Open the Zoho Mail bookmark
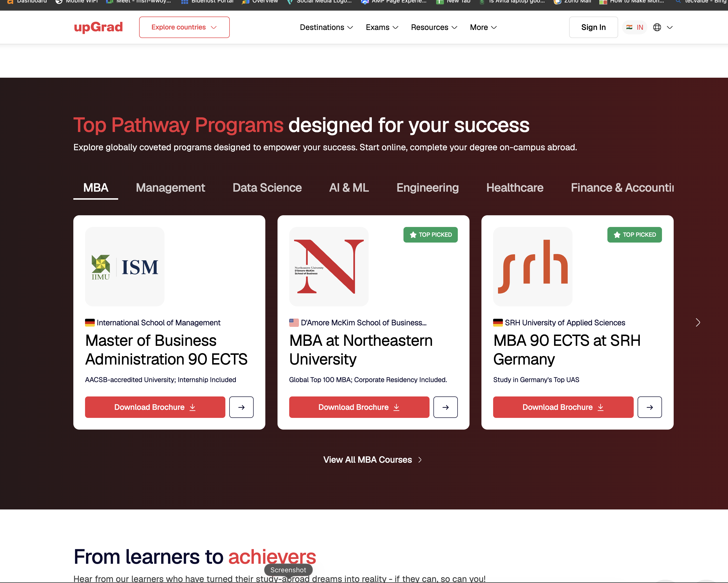Screen dimensions: 728x583 pyautogui.click(x=572, y=2)
